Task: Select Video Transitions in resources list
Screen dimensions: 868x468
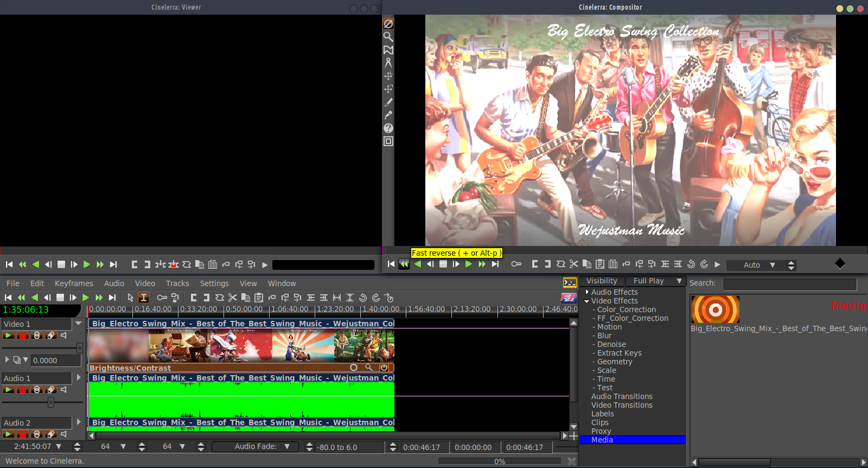Action: click(x=622, y=405)
